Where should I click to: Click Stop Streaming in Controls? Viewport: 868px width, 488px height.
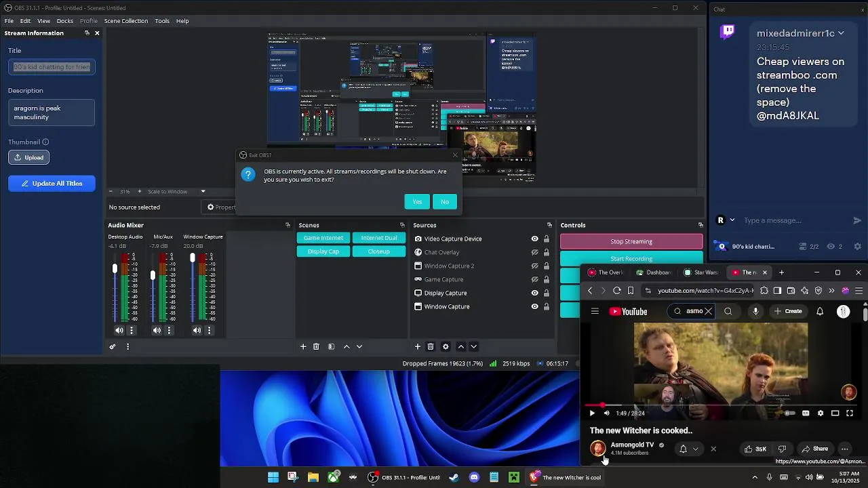tap(631, 241)
